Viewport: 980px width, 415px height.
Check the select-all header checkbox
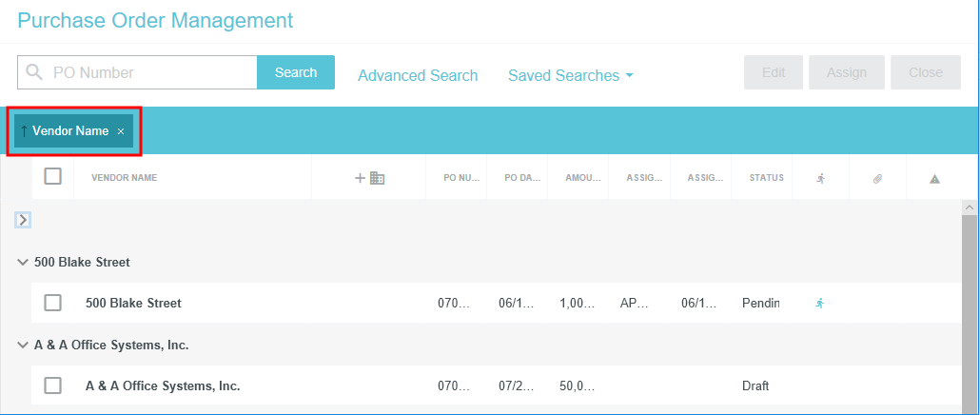point(53,176)
